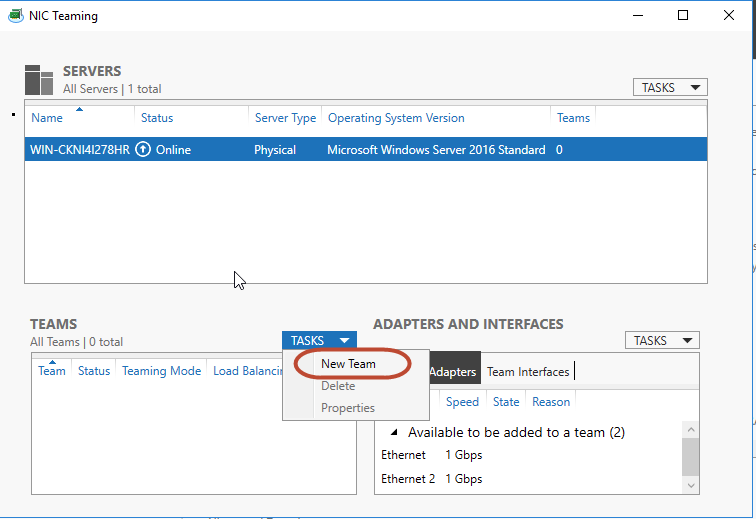This screenshot has width=756, height=519.
Task: Open the Teams TASKS dropdown
Action: 319,341
